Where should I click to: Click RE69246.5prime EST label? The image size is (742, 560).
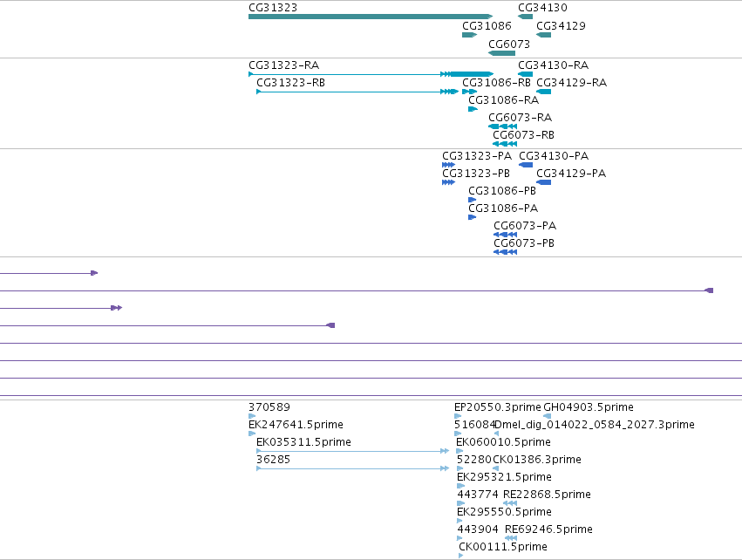(548, 530)
